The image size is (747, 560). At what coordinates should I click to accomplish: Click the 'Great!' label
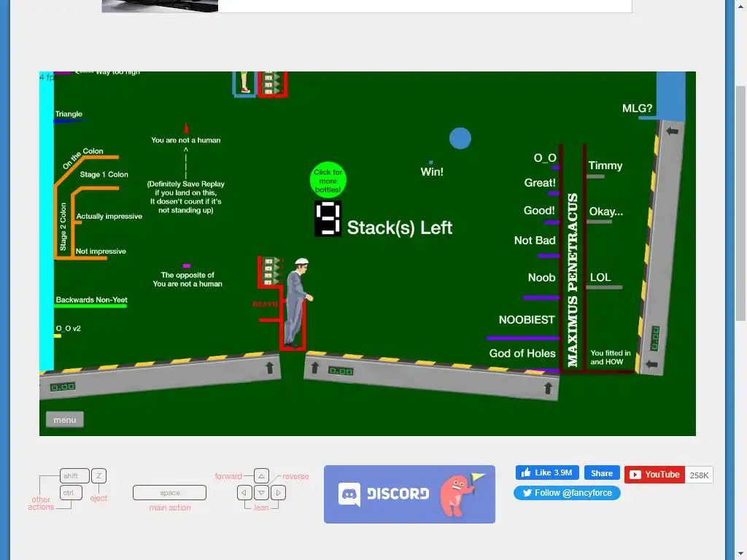[540, 183]
